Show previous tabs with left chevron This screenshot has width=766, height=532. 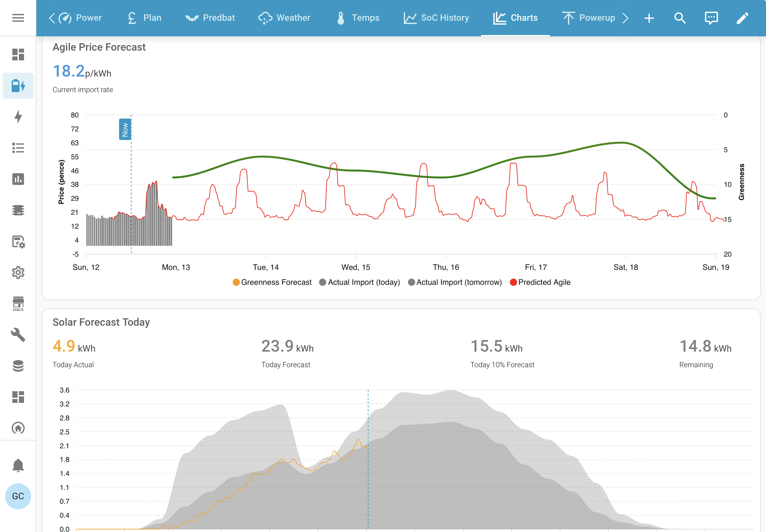click(52, 18)
